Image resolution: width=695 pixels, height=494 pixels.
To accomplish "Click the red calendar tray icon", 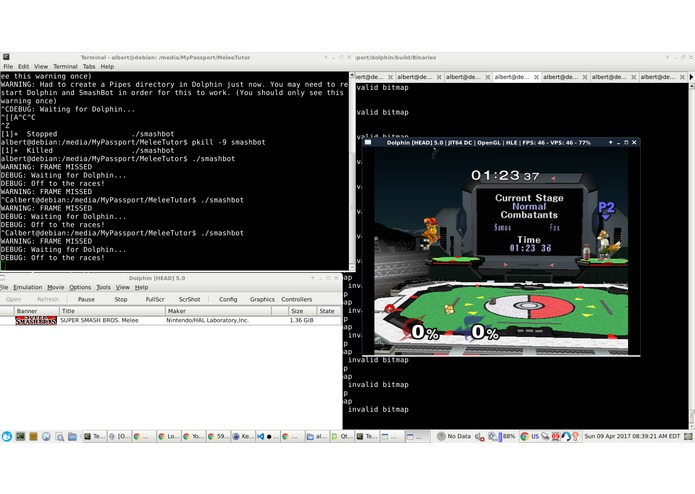I will [555, 436].
